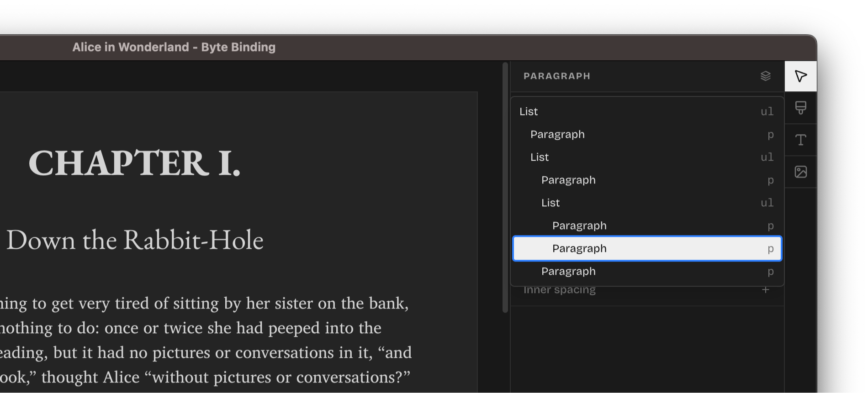868x393 pixels.
Task: Click the PARAGRAPH panel header
Action: click(556, 76)
